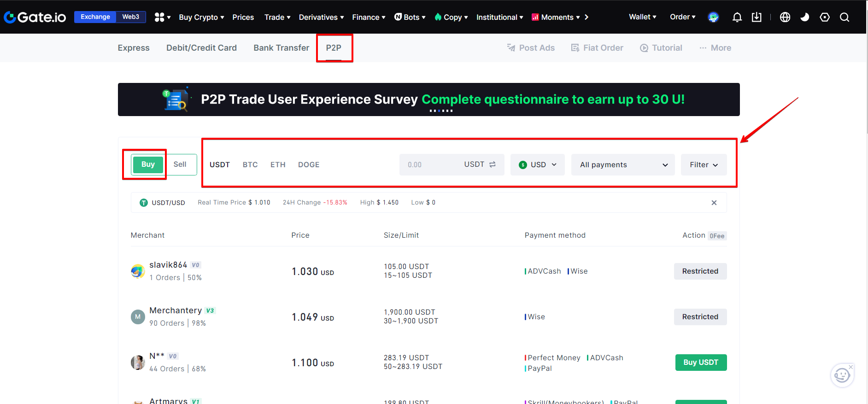Expand the Derivatives menu
Screen dimensions: 868x404
[x=321, y=17]
